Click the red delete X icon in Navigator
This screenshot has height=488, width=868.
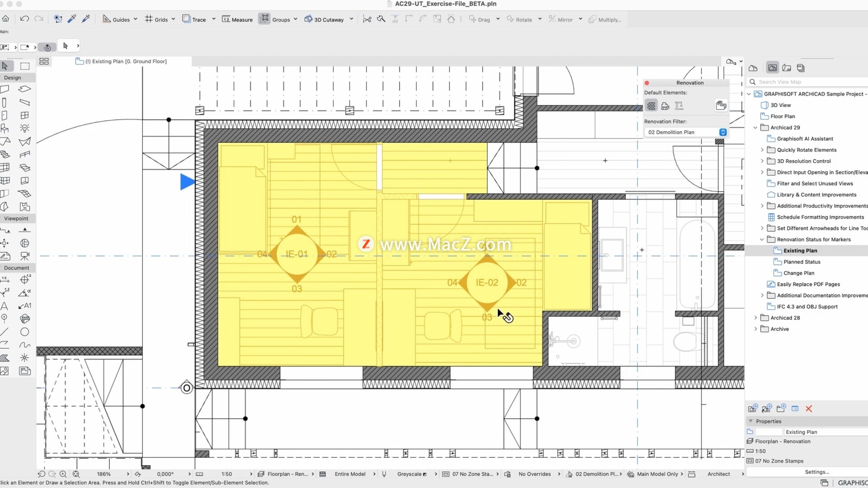point(809,409)
